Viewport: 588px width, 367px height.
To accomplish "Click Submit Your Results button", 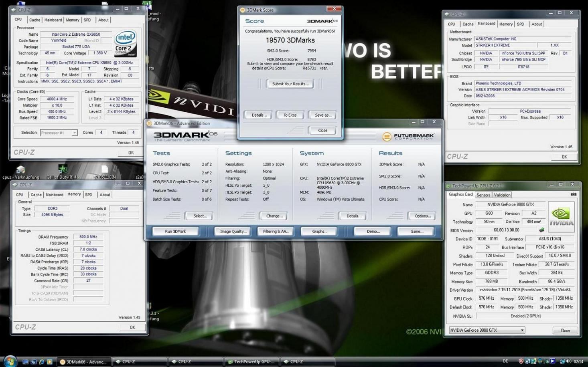I will (x=290, y=84).
